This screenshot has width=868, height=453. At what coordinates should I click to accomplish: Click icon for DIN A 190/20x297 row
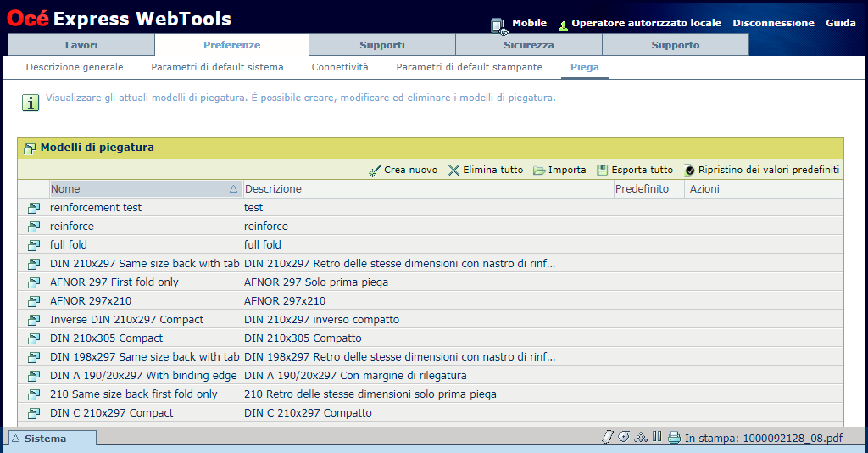click(x=34, y=376)
